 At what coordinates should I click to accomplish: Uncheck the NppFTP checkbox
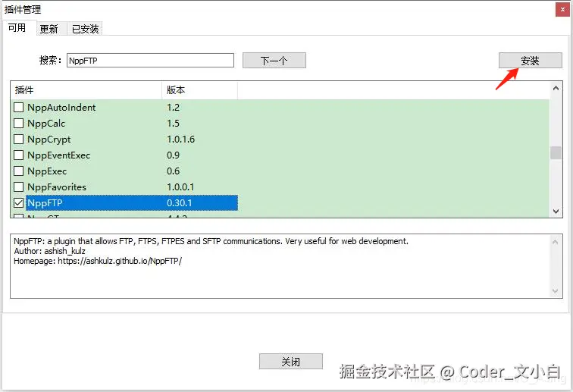pyautogui.click(x=19, y=203)
